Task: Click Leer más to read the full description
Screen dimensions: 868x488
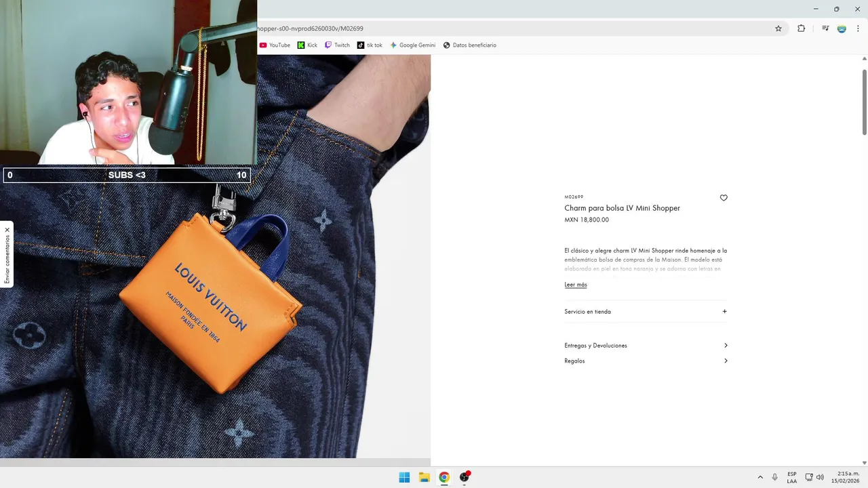Action: tap(576, 285)
